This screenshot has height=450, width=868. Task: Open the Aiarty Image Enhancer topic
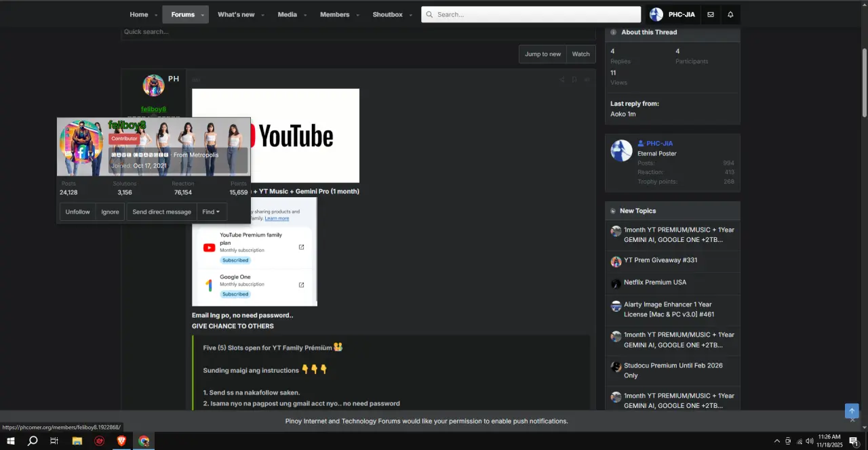coord(669,309)
